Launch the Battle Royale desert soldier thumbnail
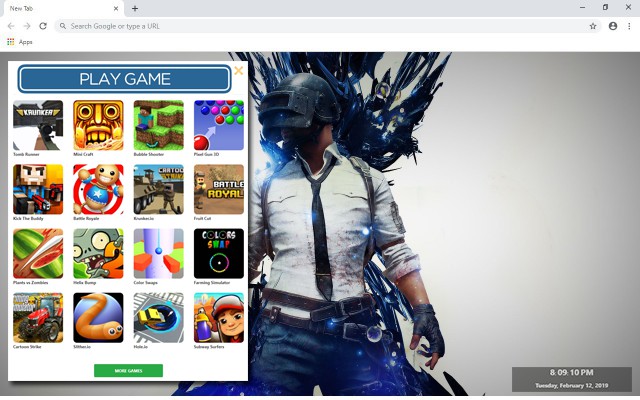The image size is (640, 400). coord(219,189)
